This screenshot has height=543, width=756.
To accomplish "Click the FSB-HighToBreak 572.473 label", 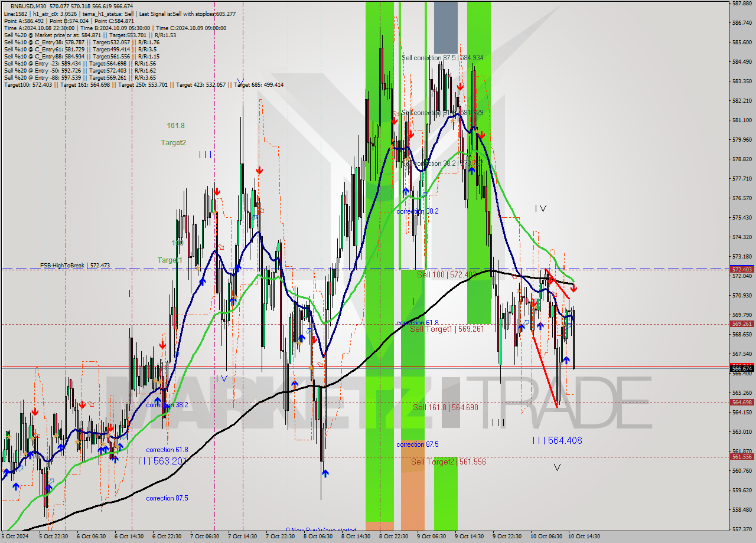I will 75,266.
